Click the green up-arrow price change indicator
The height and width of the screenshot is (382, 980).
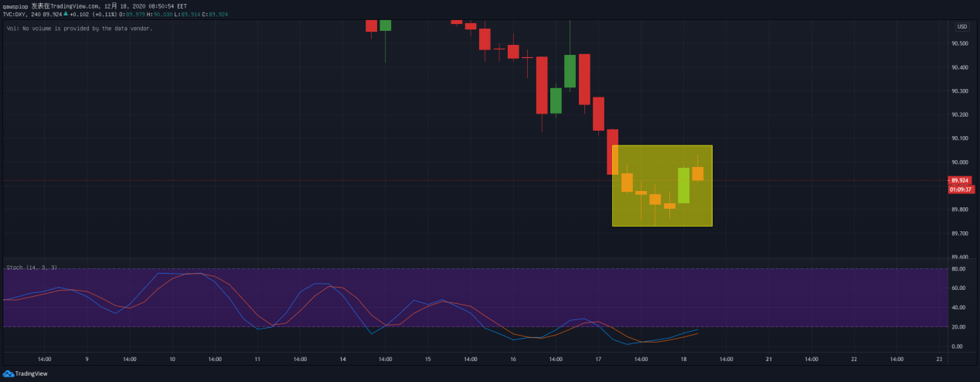(66, 14)
